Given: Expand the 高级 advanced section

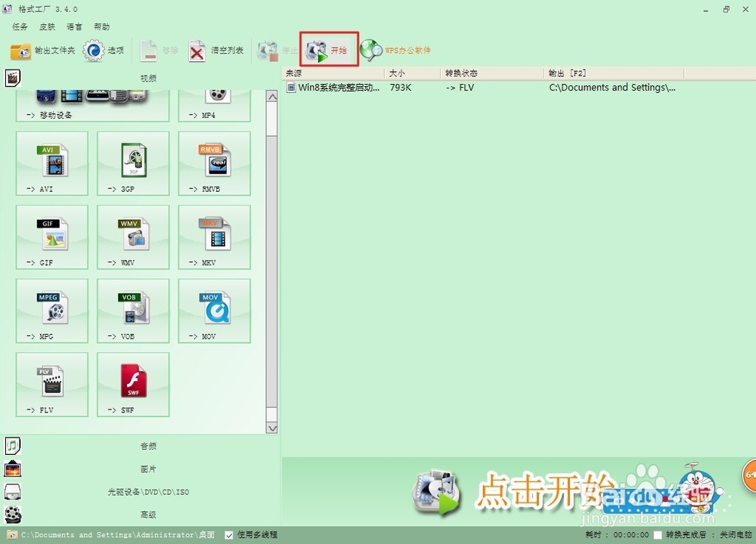Looking at the screenshot, I should 148,514.
